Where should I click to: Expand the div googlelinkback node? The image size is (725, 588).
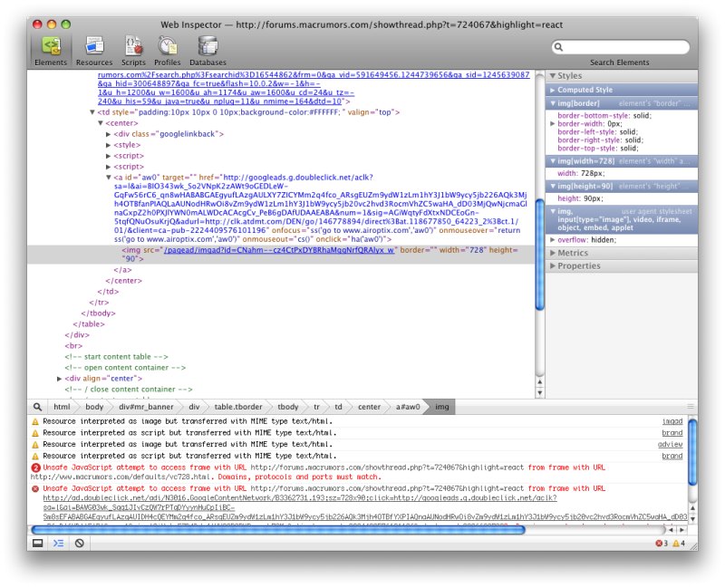(109, 133)
